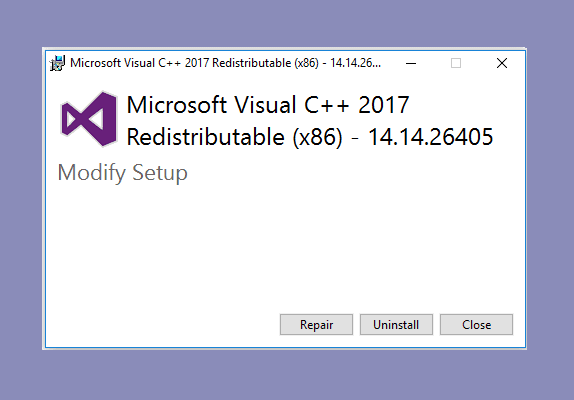The image size is (574, 400).
Task: Minimize the Redistributable setup window
Action: click(x=411, y=63)
